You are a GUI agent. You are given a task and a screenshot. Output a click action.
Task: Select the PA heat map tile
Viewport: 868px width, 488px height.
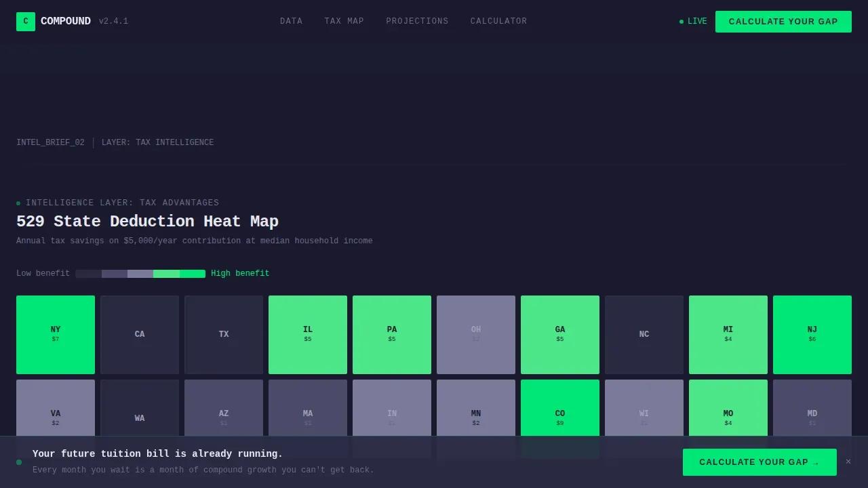tap(392, 335)
